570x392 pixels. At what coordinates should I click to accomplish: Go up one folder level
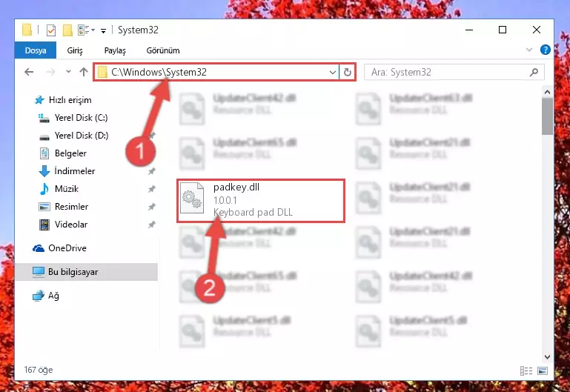84,72
